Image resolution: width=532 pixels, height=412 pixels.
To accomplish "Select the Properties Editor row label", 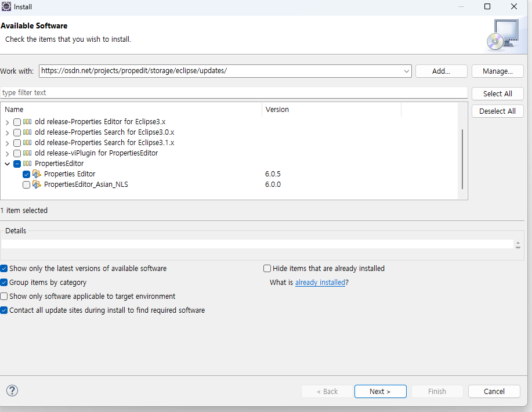I will [70, 174].
